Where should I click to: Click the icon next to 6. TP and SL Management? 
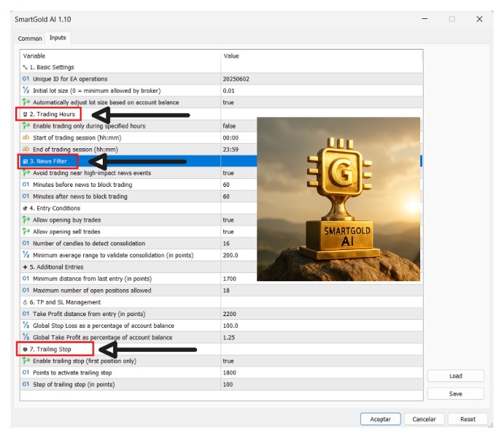25,302
